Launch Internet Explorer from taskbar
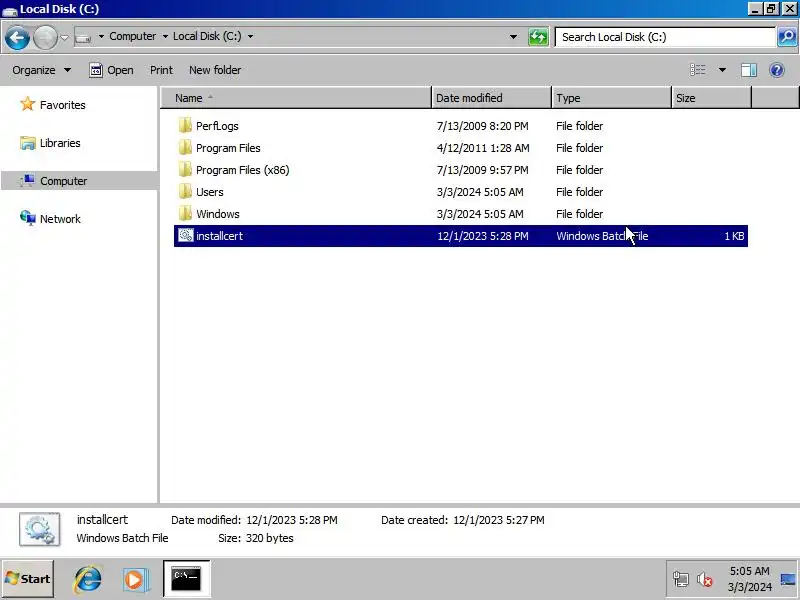Viewport: 800px width, 600px height. pos(88,579)
